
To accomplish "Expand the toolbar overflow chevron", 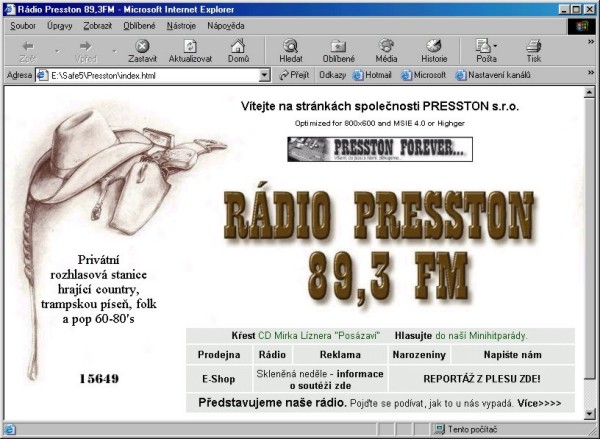I will tap(591, 42).
